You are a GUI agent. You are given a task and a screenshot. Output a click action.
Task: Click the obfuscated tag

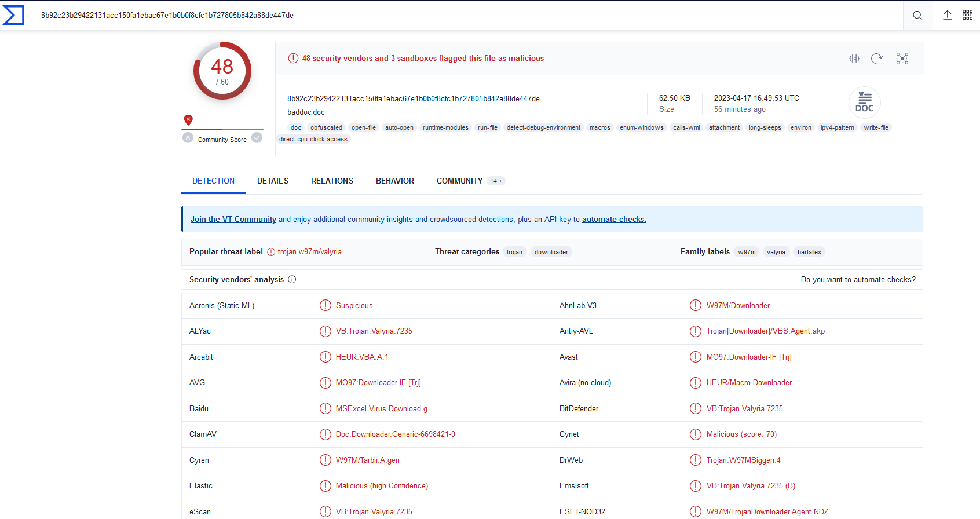(x=326, y=127)
